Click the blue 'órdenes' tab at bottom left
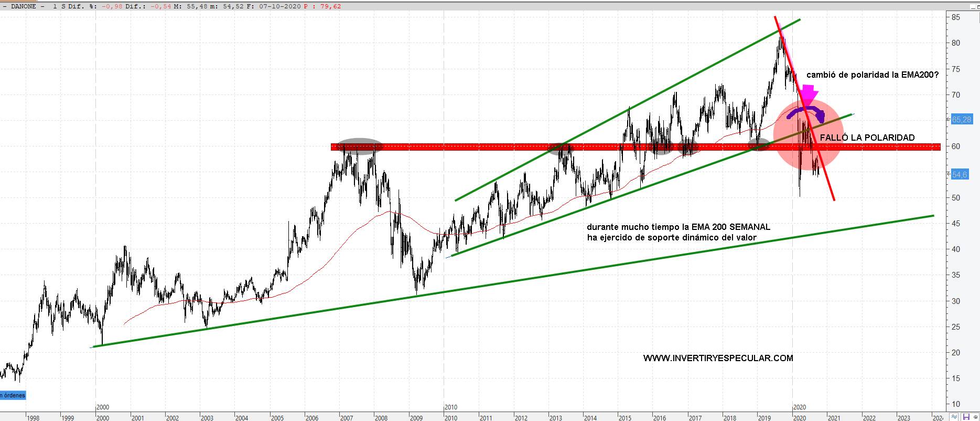 (x=13, y=395)
